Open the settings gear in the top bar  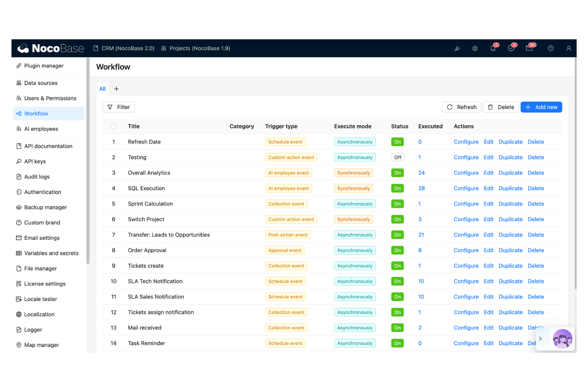475,48
